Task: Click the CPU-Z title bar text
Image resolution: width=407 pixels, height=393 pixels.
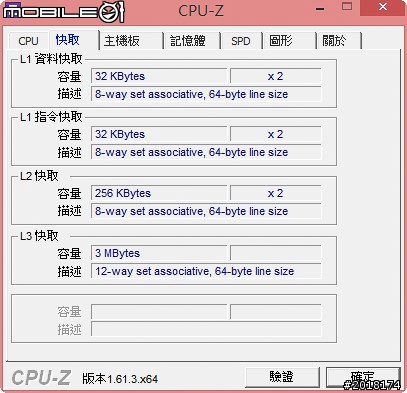Action: pyautogui.click(x=201, y=10)
